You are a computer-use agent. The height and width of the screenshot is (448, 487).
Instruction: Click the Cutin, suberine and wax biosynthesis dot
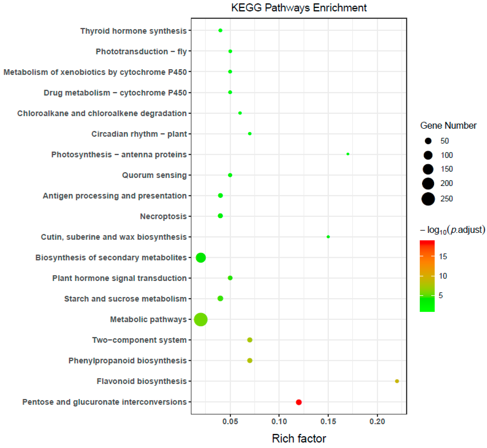[328, 237]
